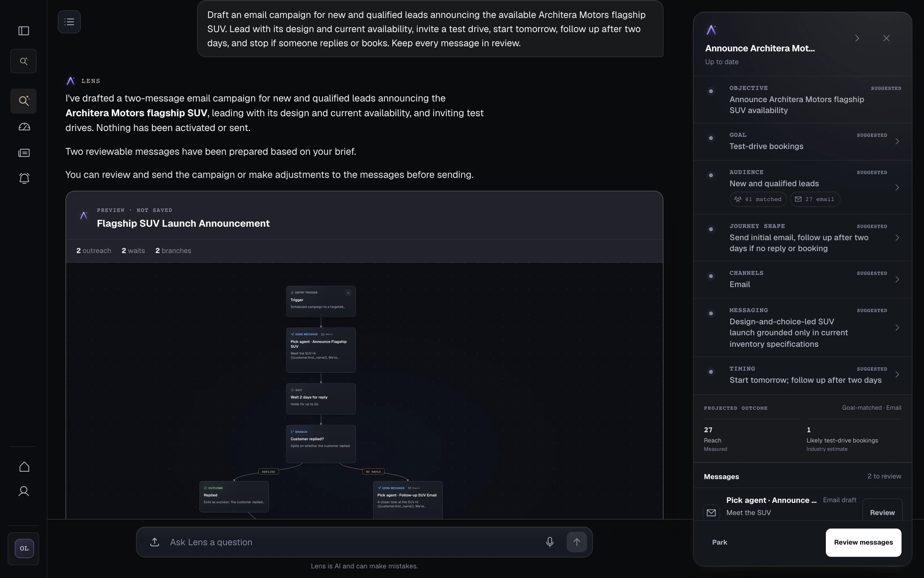The image size is (924, 578).
Task: Toggle the left sidebar panel icon
Action: [x=24, y=31]
